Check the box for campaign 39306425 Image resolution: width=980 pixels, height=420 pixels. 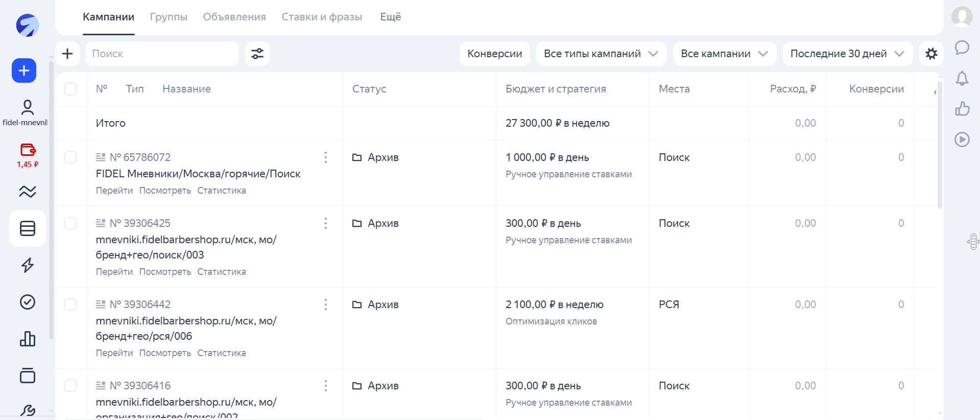(x=70, y=223)
